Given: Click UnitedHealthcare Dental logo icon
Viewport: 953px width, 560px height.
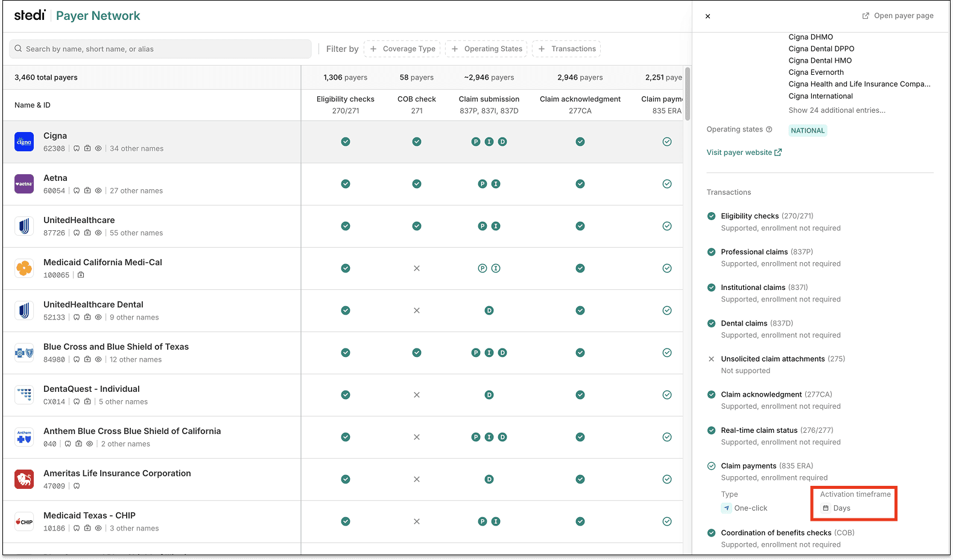Looking at the screenshot, I should [24, 310].
